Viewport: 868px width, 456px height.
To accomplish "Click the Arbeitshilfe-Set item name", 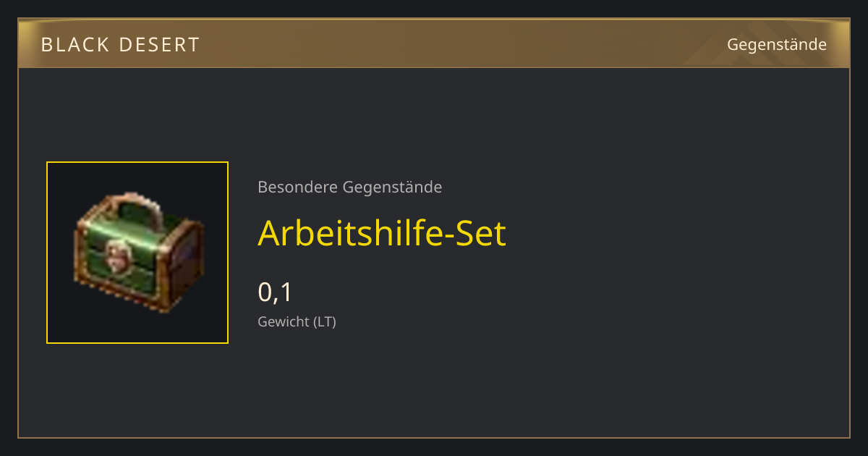I will (382, 233).
